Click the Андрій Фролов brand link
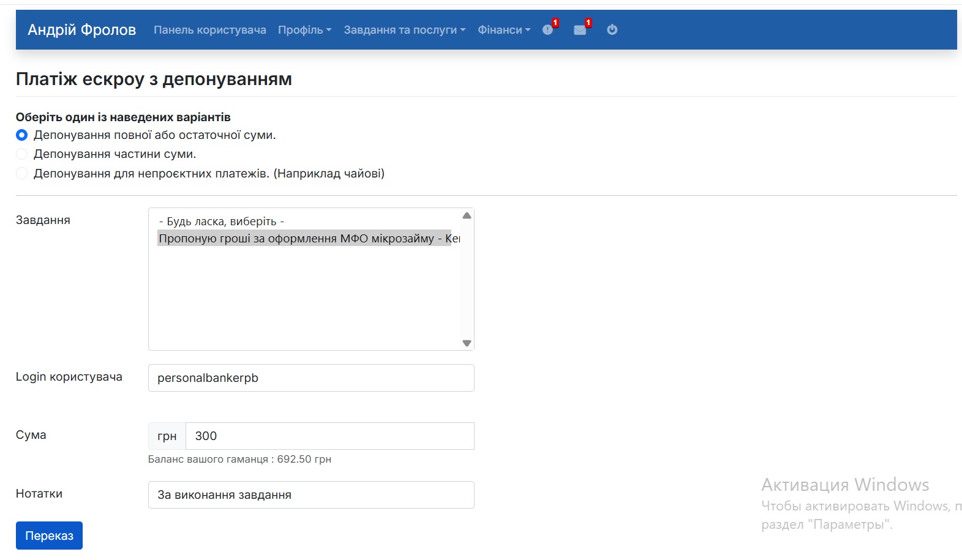 tap(81, 30)
